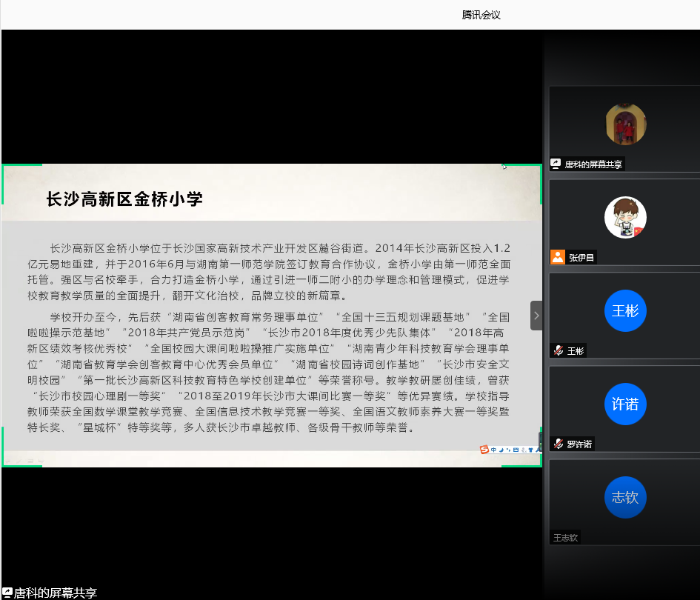Viewport: 700px width, 600px height.
Task: Click the Sogou soft keyboard icon
Action: 516,450
